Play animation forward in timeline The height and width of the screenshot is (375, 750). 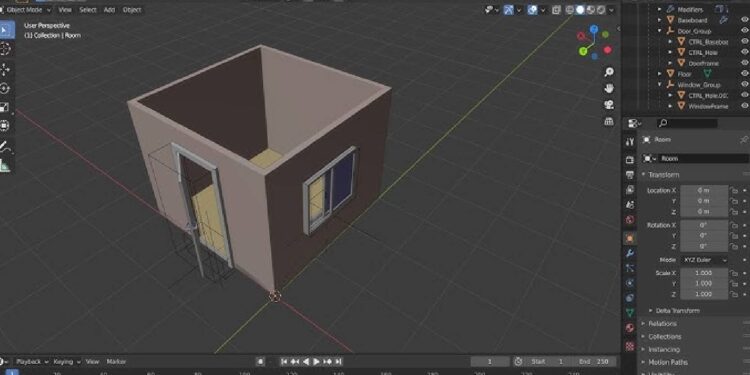pos(317,362)
